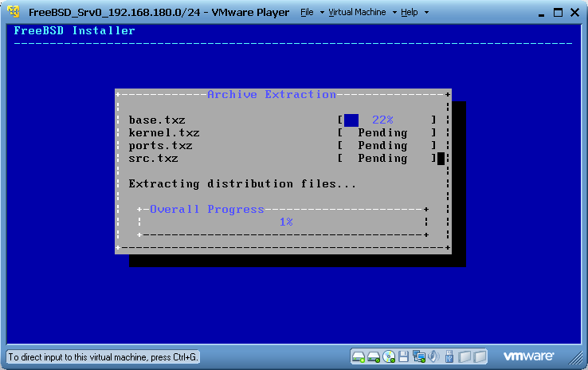Click the 'Archive Extraction' dialog title
This screenshot has height=370, width=588.
(272, 95)
